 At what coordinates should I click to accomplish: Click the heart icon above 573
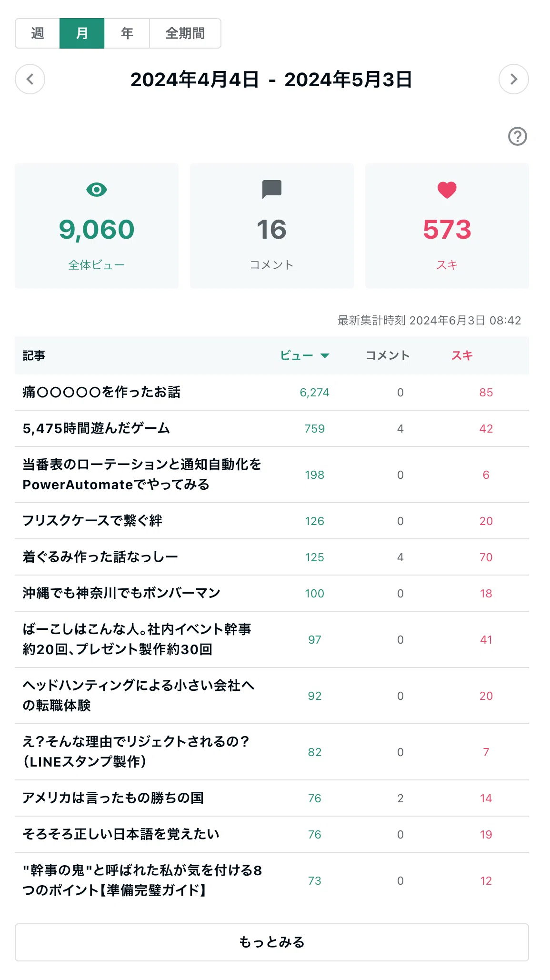click(447, 190)
